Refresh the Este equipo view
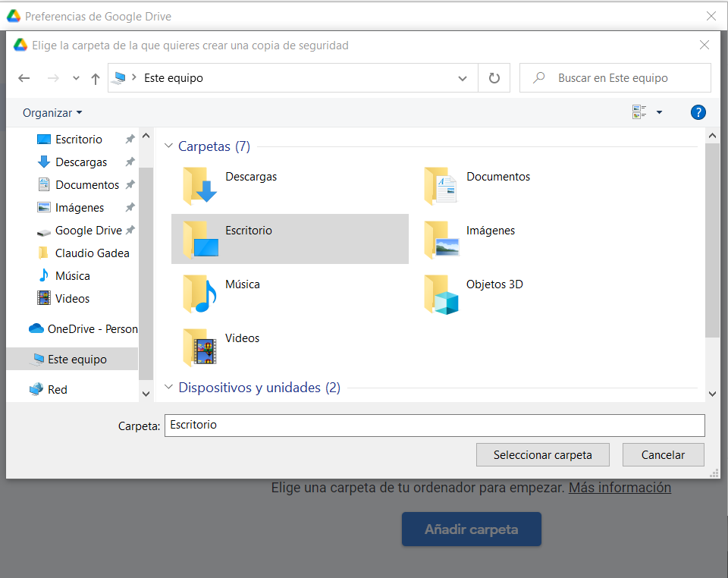 (x=494, y=78)
